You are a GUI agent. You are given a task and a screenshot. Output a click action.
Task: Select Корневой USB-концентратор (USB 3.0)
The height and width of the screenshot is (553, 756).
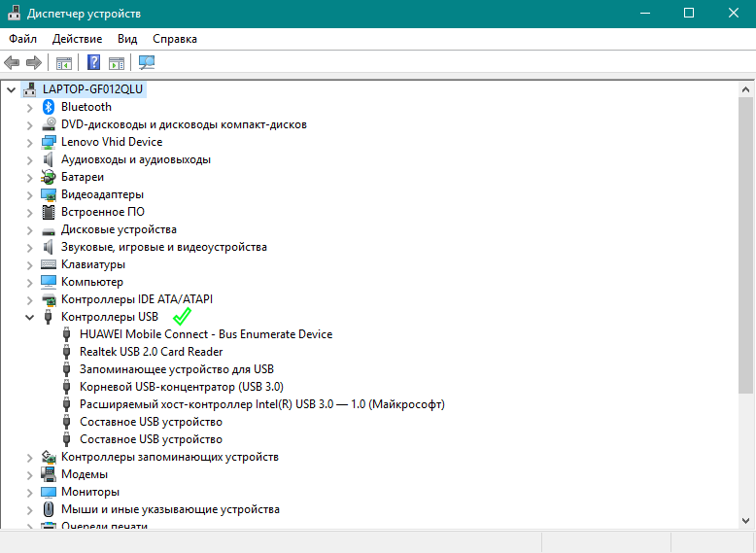pos(182,387)
